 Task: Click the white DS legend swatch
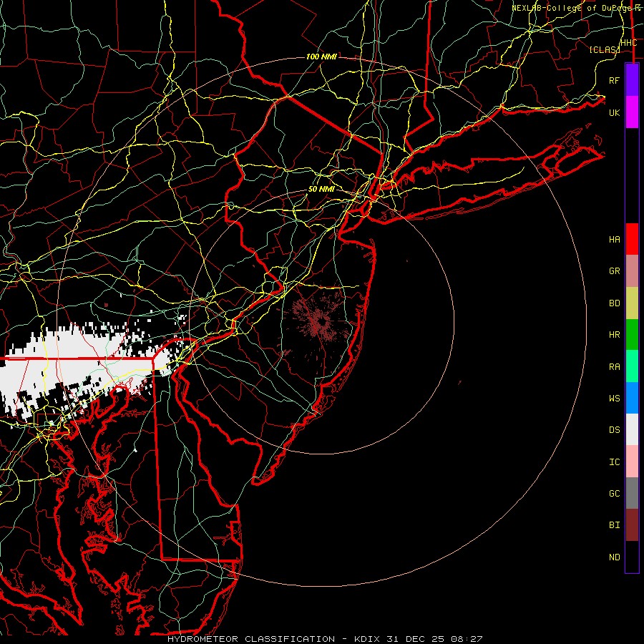[x=632, y=429]
